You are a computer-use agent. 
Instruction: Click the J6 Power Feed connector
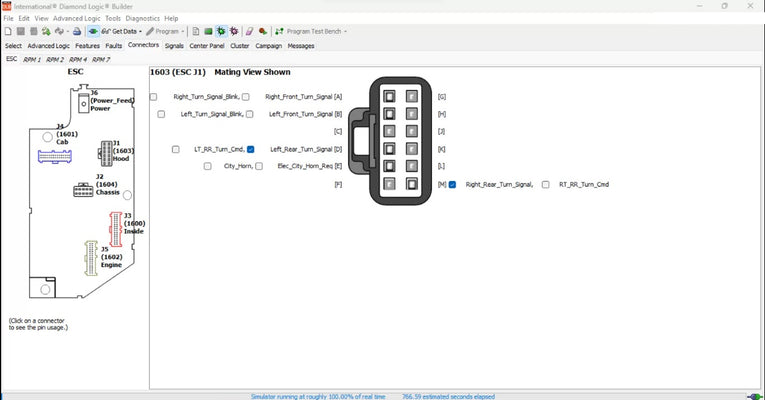coord(82,100)
